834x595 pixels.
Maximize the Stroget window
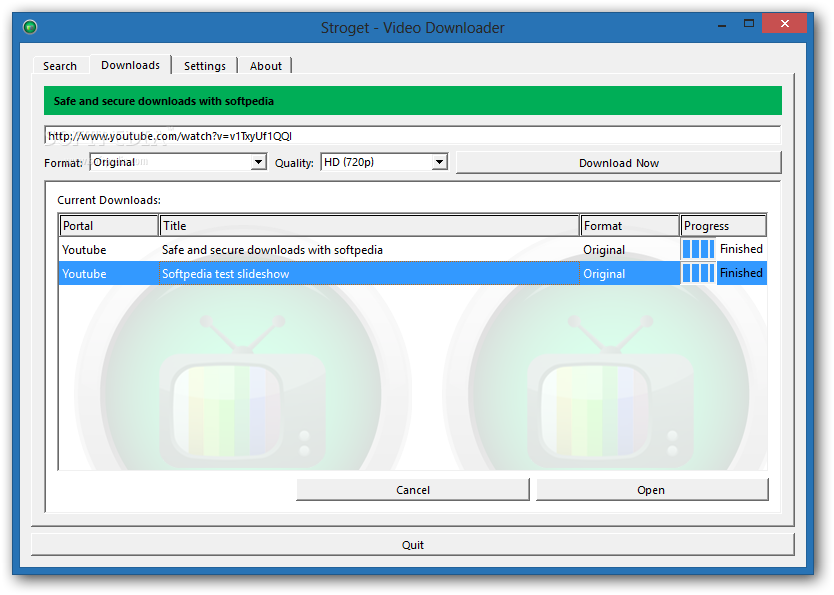tap(749, 23)
